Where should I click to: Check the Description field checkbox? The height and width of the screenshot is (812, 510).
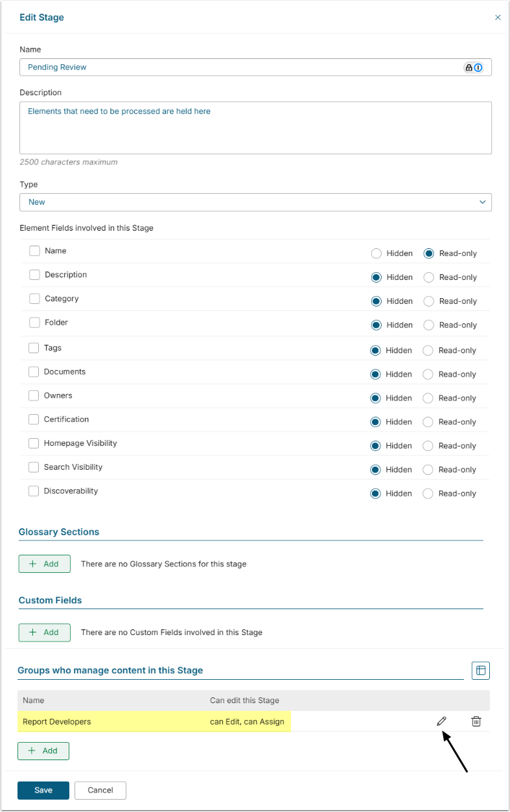pos(35,275)
